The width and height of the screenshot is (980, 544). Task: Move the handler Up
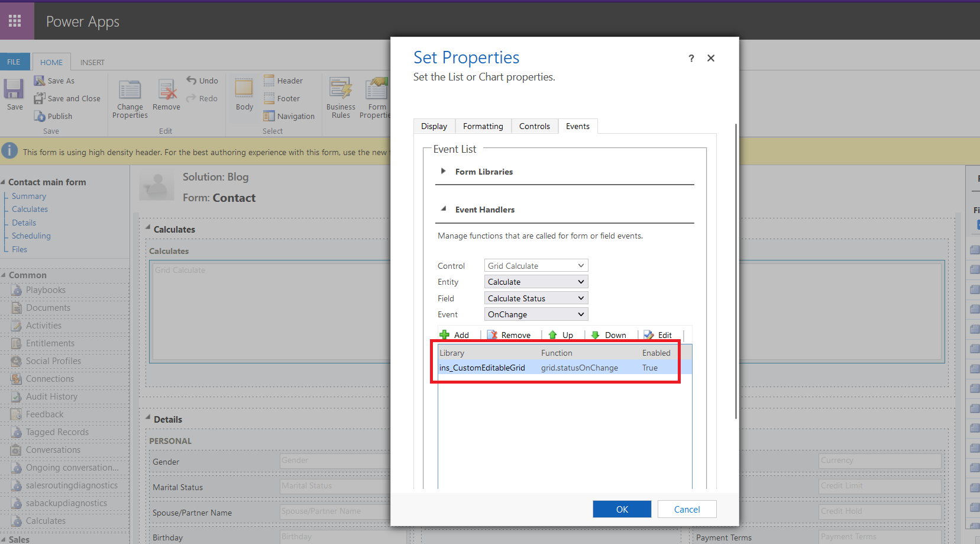click(561, 335)
